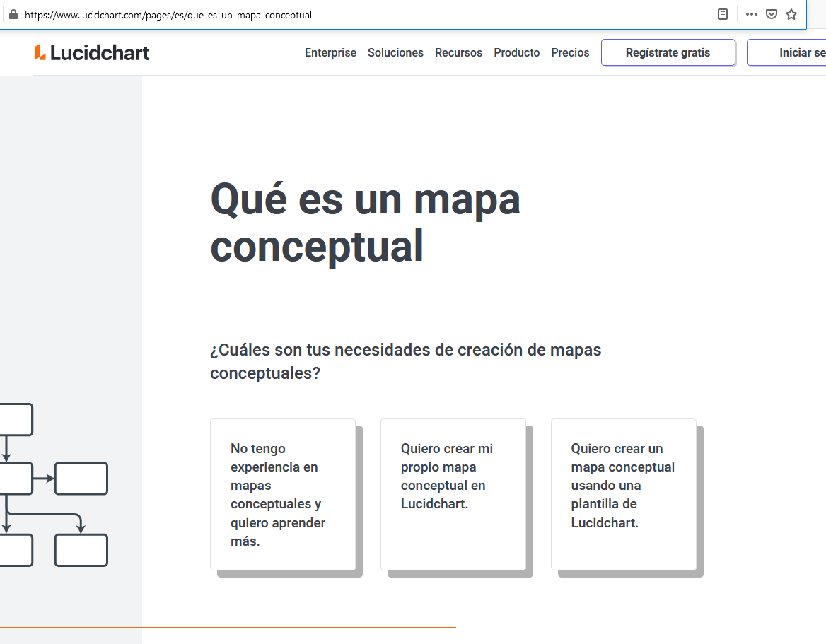Click the Lucidchart logo
Viewport: 826px width, 644px height.
[92, 52]
